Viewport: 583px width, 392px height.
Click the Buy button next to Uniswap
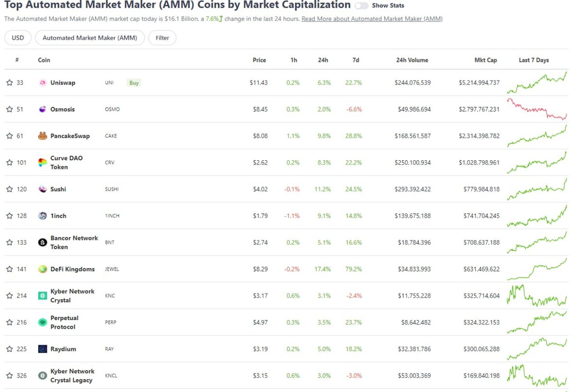[x=134, y=83]
